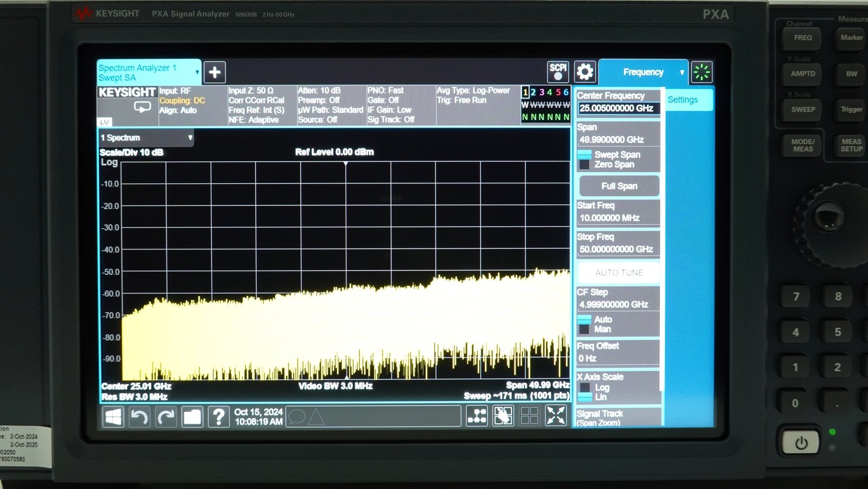Open help with the question mark icon
This screenshot has width=868, height=489.
coord(219,417)
